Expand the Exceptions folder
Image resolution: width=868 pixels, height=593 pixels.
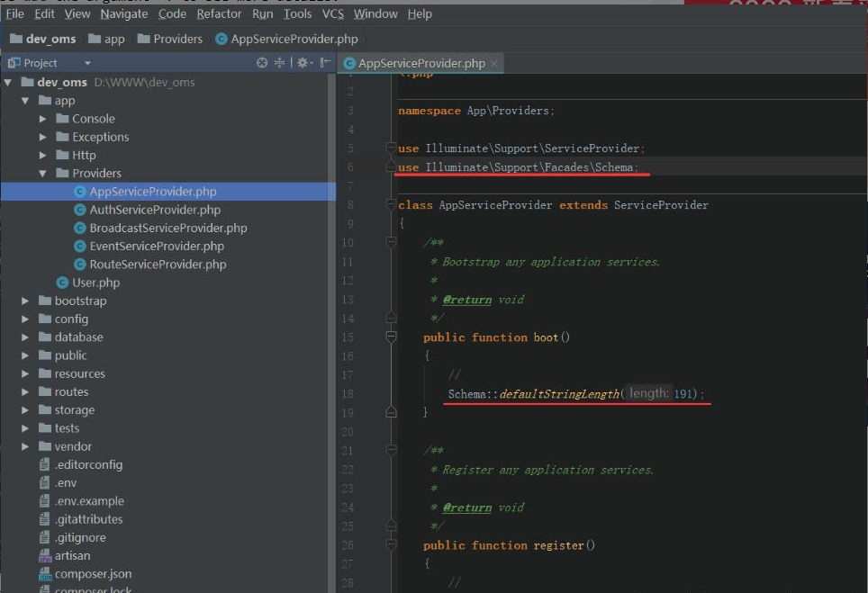click(x=42, y=137)
